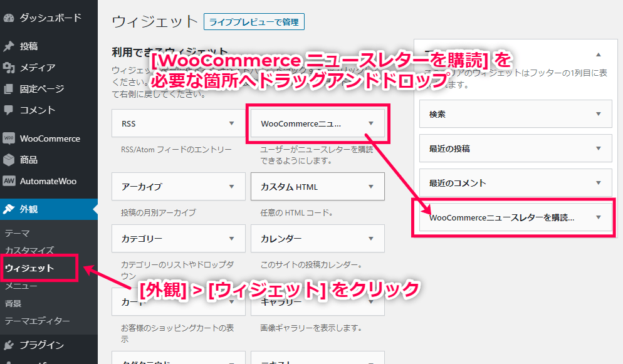Go to 背景 submenu
Viewport: 623px width, 364px height.
(x=13, y=303)
